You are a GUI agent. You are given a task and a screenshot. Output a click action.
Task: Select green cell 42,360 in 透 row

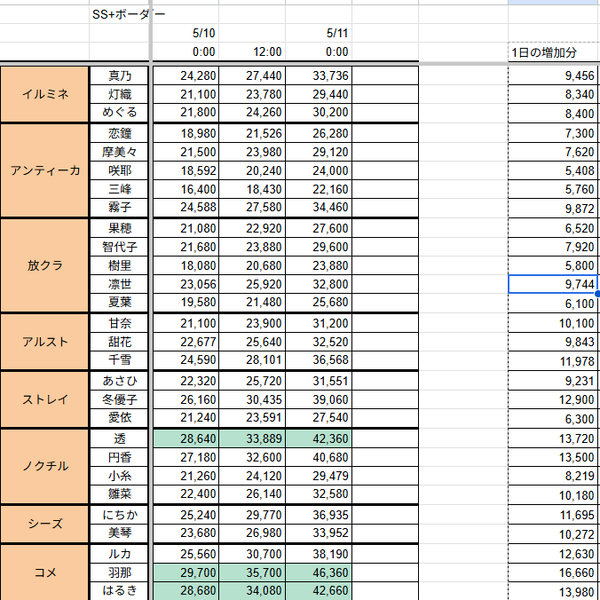coord(318,439)
